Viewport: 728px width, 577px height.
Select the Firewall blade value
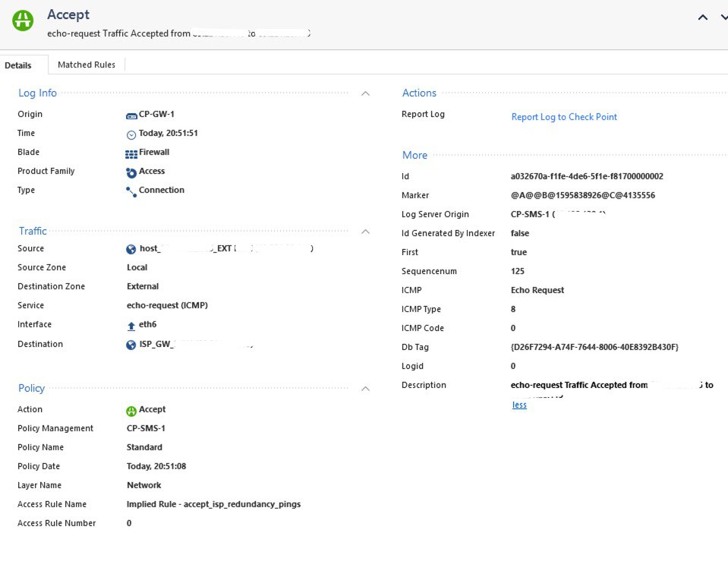tap(154, 152)
